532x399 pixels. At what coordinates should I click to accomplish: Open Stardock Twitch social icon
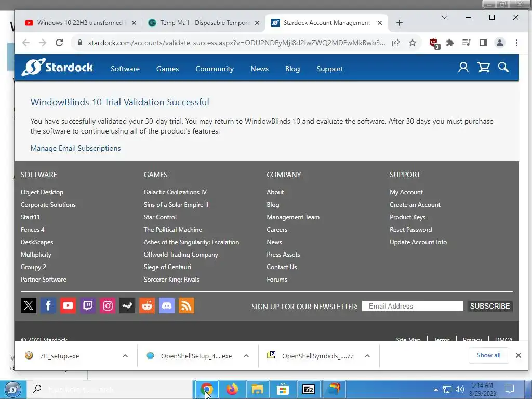click(87, 305)
